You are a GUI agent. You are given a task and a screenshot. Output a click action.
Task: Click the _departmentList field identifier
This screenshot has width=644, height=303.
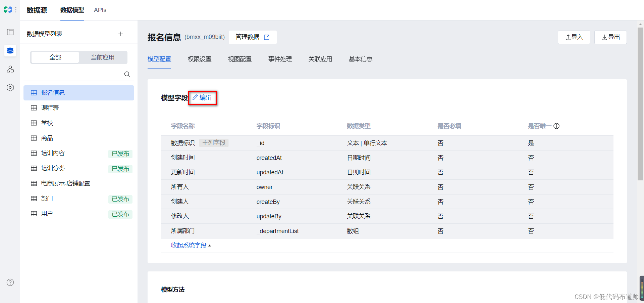point(278,231)
